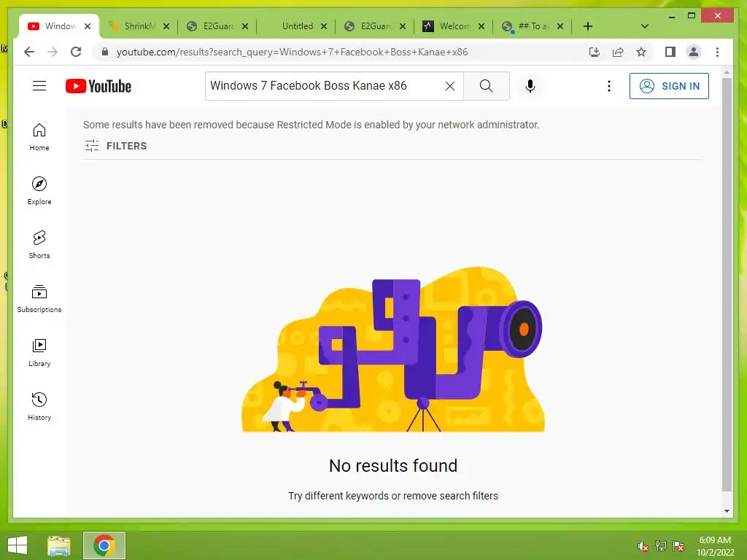The image size is (747, 560).
Task: Click the scrollbar down arrow
Action: (727, 511)
